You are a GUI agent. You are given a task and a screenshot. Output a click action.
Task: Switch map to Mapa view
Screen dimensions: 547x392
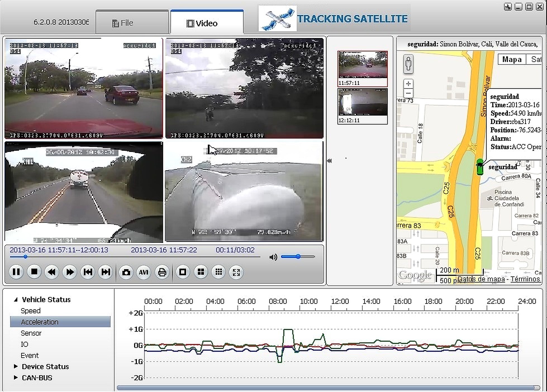[x=512, y=59]
